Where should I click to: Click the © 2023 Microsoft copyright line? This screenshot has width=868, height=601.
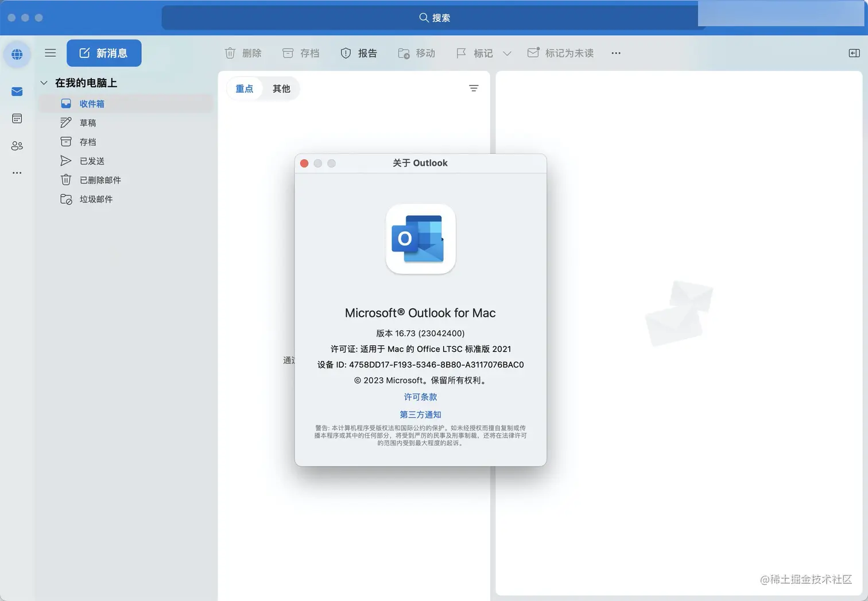(x=420, y=380)
